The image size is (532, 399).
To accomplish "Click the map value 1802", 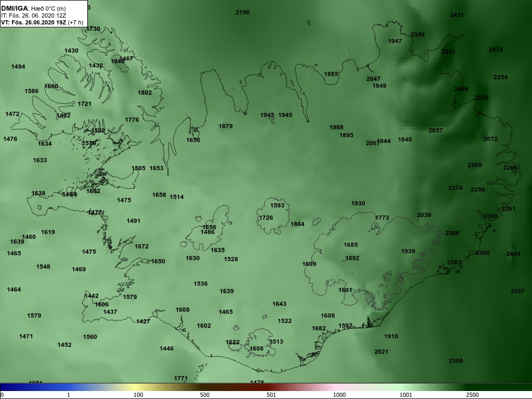I will click(145, 93).
